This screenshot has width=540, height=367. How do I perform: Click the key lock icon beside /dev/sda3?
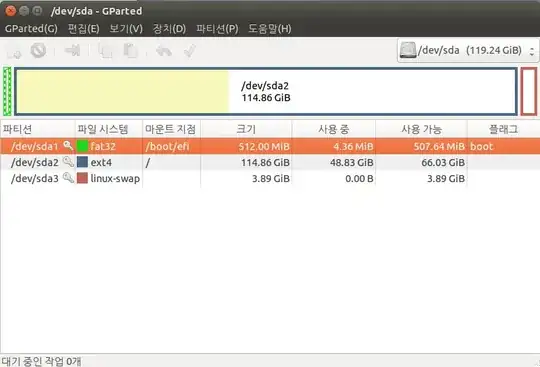pos(69,178)
